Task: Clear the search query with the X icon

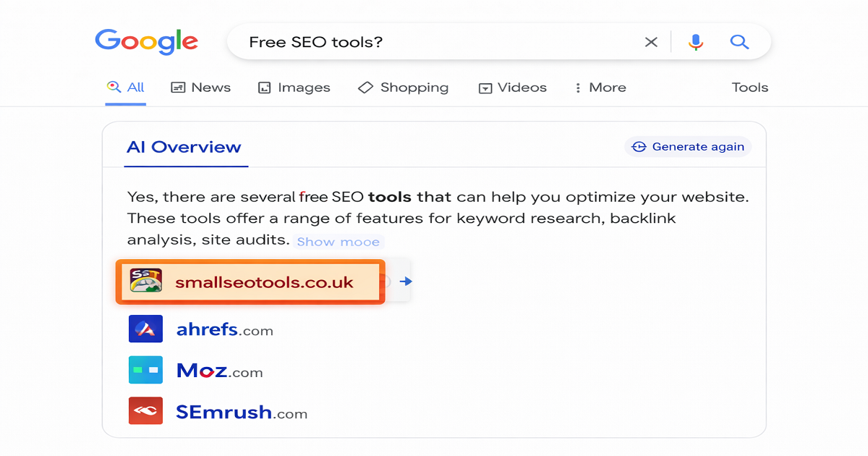Action: pos(650,42)
